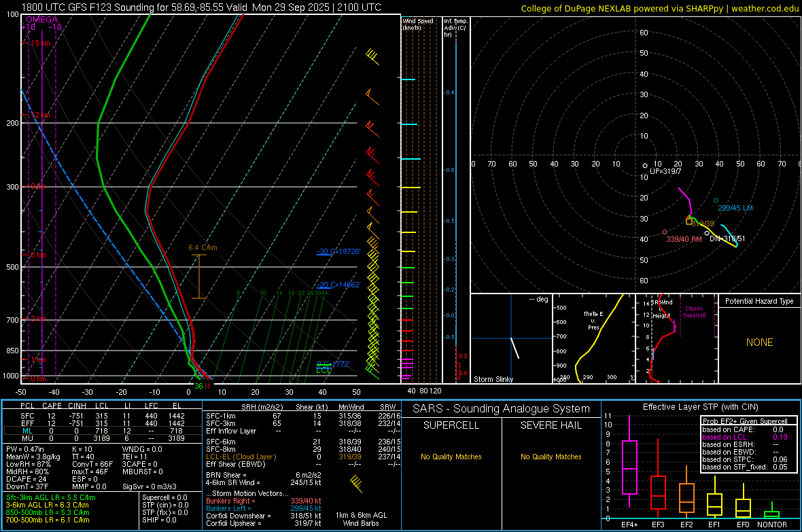
Task: Click the green LCL label on skew-T
Action: coord(324,370)
